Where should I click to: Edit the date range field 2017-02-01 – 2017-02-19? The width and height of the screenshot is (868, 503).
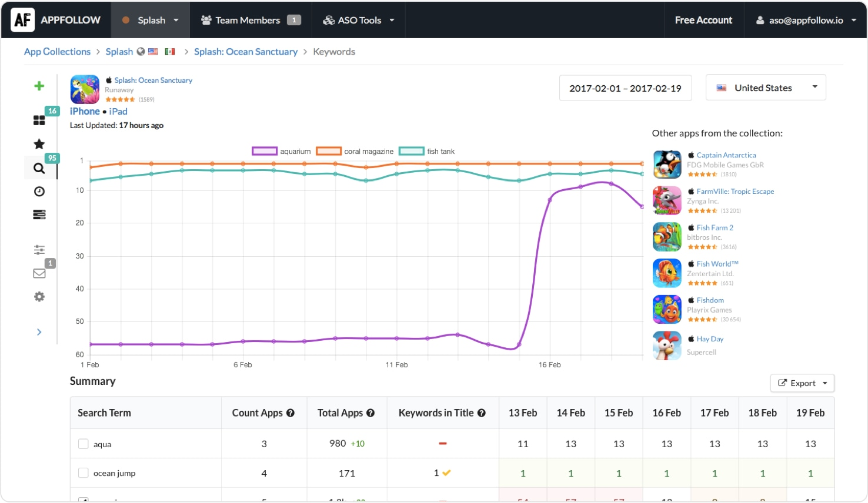(x=625, y=88)
